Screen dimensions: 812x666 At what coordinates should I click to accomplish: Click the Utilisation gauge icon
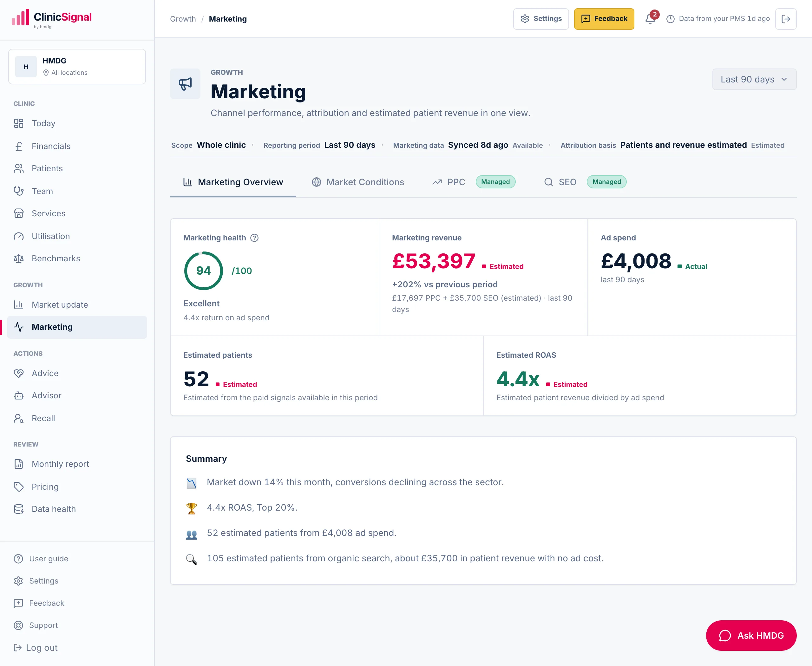click(x=19, y=236)
